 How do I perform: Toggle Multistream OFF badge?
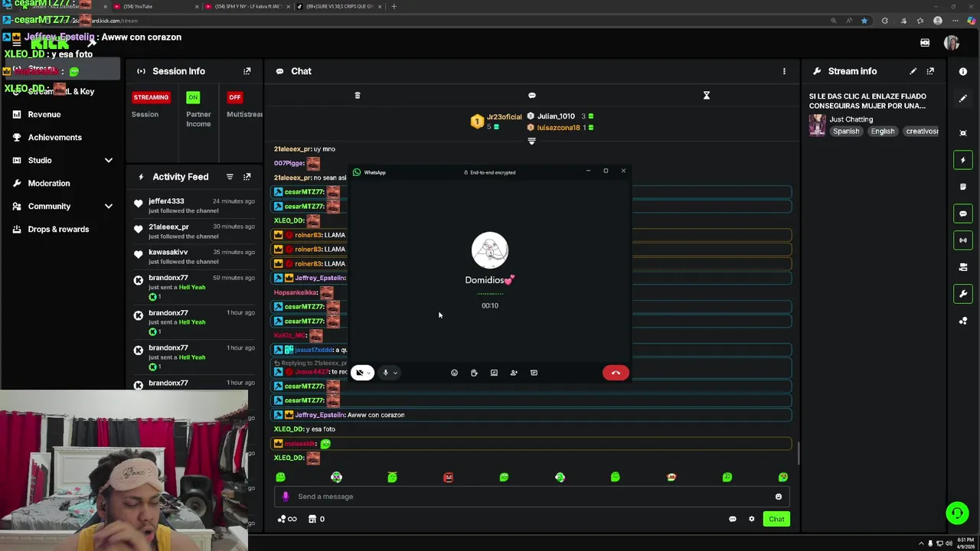[235, 97]
